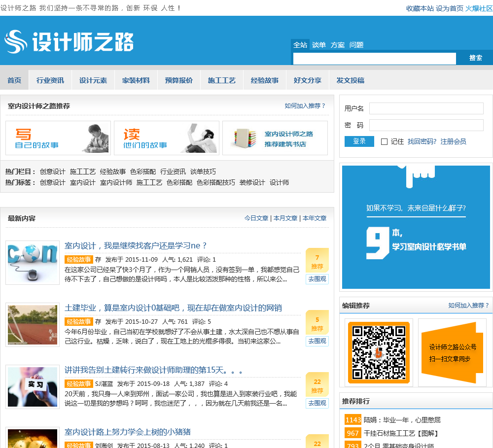The height and width of the screenshot is (448, 493).
Task: Click the 注册会员 link
Action: click(x=453, y=141)
